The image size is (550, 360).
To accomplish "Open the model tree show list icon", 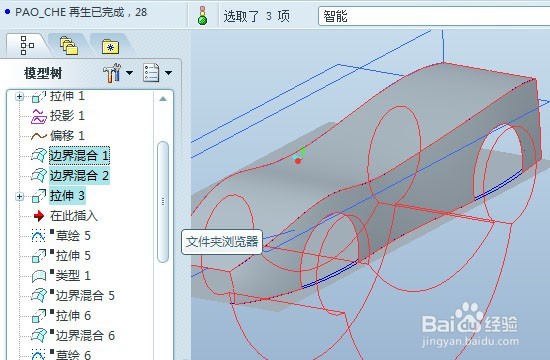I will [151, 73].
